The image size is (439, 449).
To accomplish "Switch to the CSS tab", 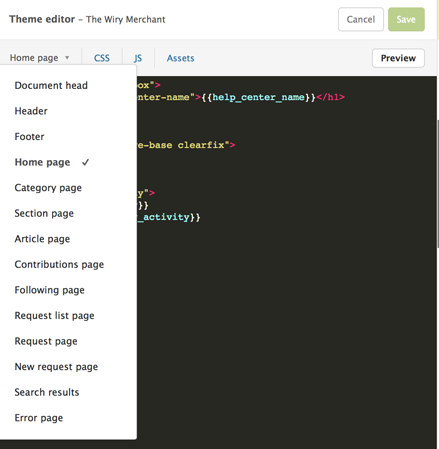I will (x=102, y=58).
